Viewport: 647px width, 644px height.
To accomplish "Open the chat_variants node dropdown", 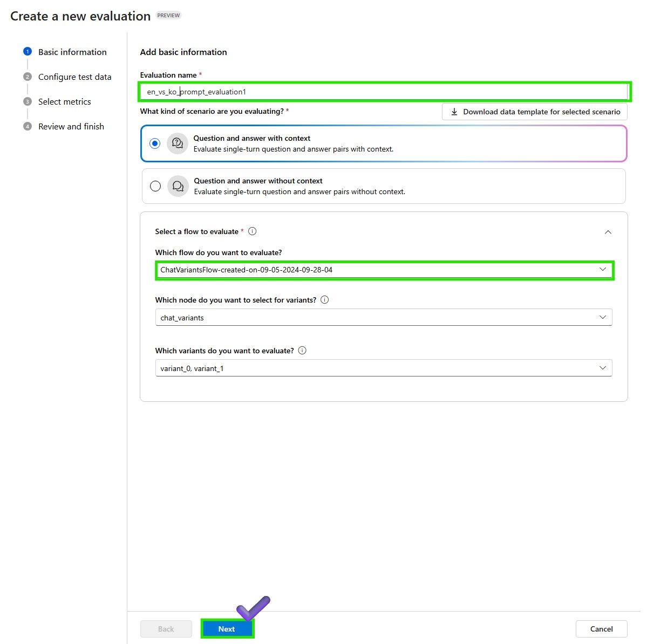I will (x=384, y=317).
